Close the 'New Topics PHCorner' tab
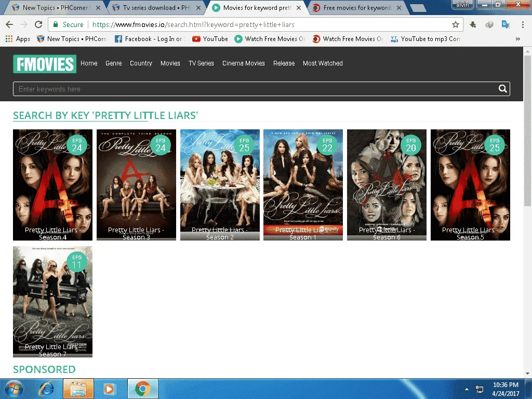 coord(98,7)
